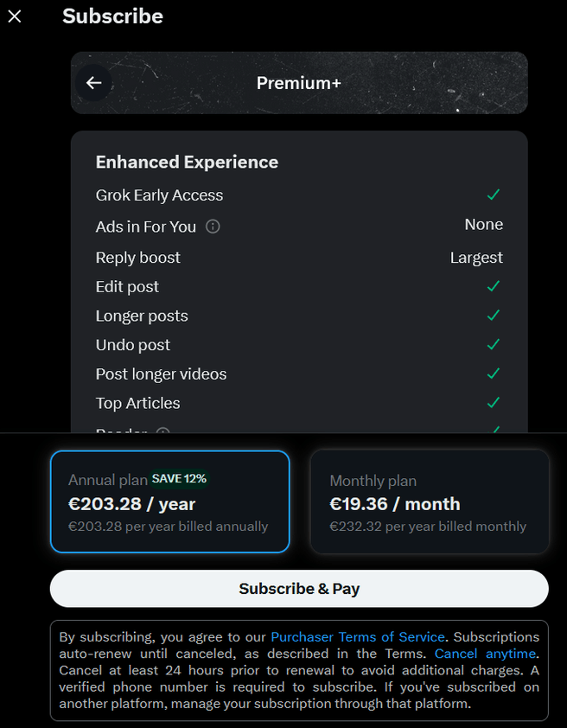
Task: Select the Annual plan option
Action: pos(169,501)
